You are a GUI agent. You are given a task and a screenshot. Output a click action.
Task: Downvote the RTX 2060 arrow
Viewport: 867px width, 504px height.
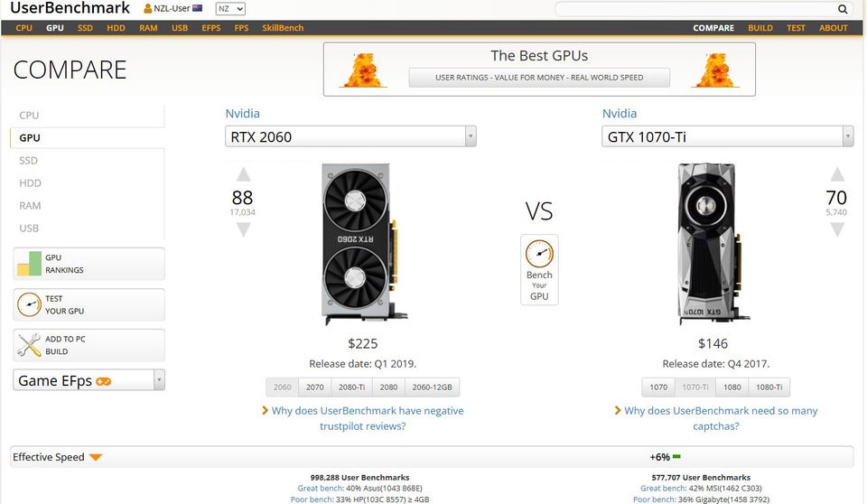(x=243, y=229)
